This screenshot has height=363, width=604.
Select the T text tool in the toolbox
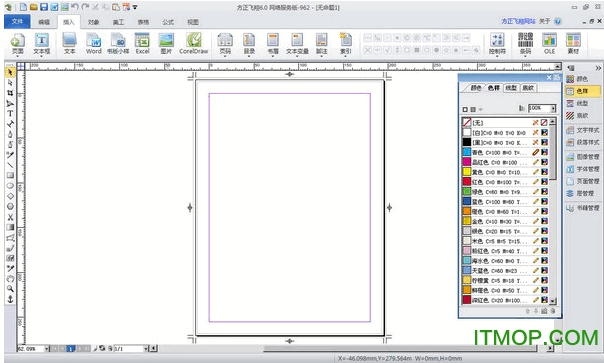tap(10, 114)
